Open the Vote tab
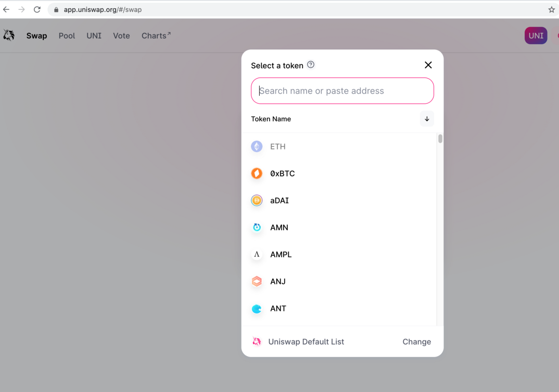Screen dimensions: 559x392 121,36
